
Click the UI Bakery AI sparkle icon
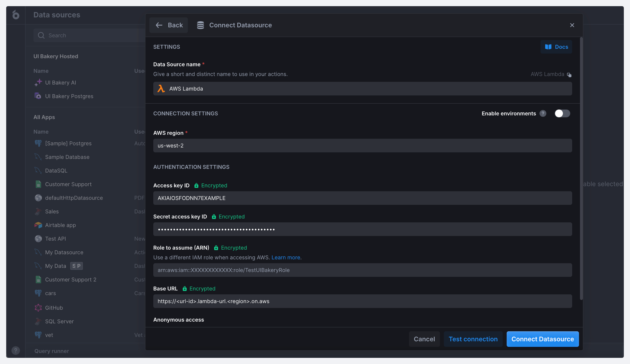coord(38,83)
